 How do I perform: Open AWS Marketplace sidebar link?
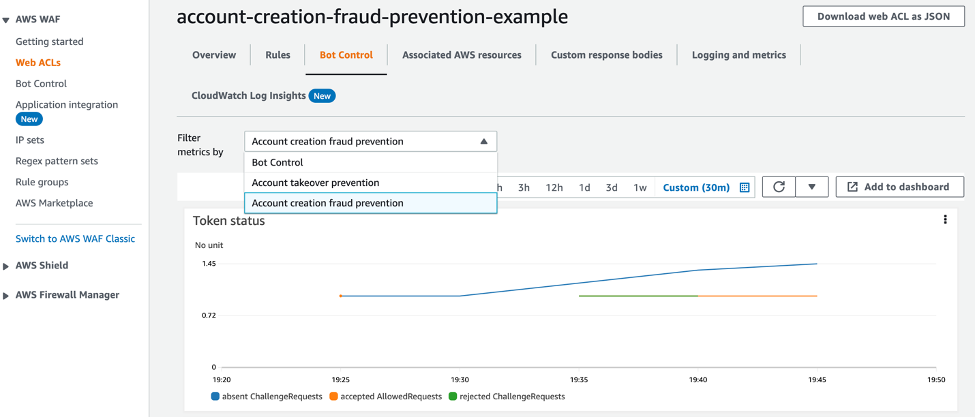click(54, 203)
